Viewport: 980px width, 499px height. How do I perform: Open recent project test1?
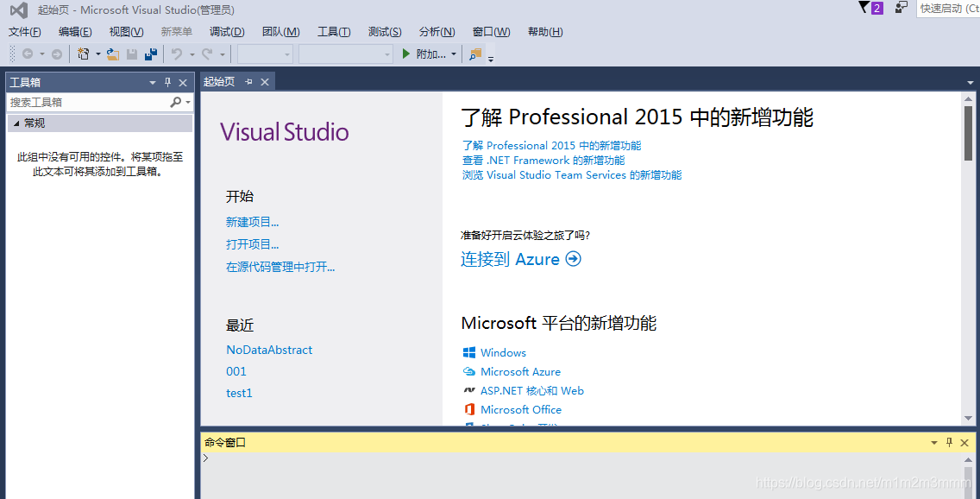coord(239,394)
